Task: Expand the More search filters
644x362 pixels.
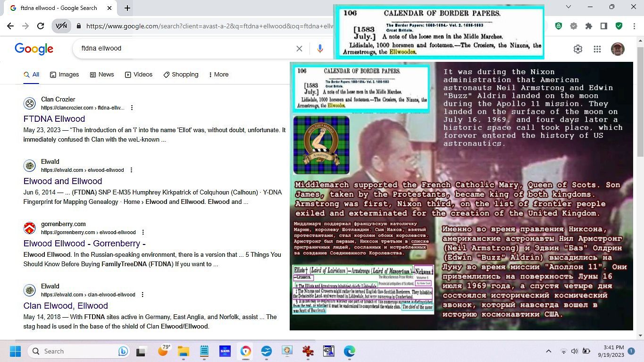Action: tap(218, 75)
